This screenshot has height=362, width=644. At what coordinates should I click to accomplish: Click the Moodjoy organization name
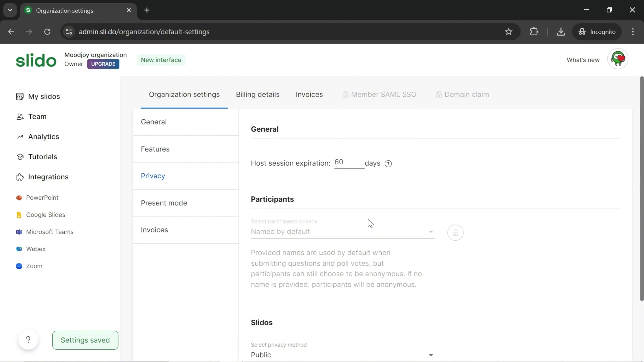pos(95,55)
